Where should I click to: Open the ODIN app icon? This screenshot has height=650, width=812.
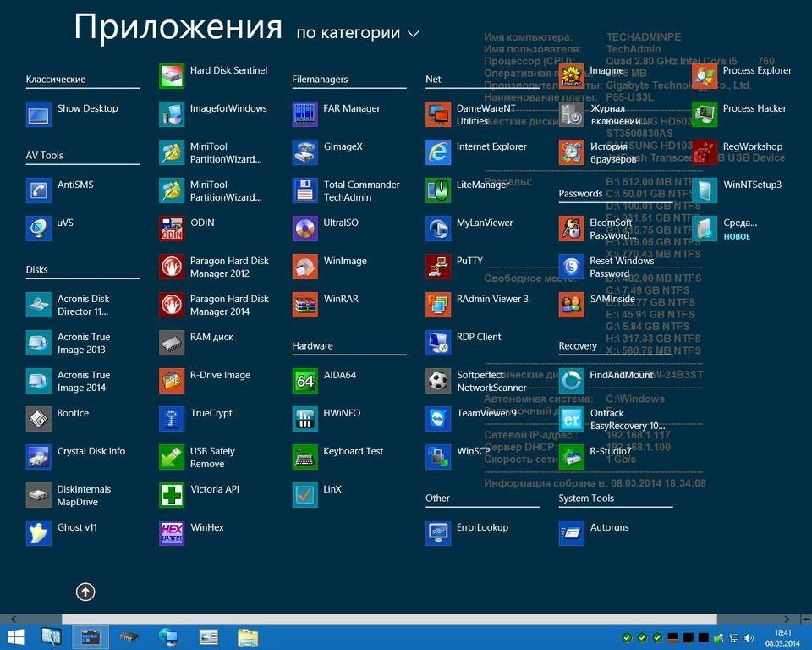[172, 229]
